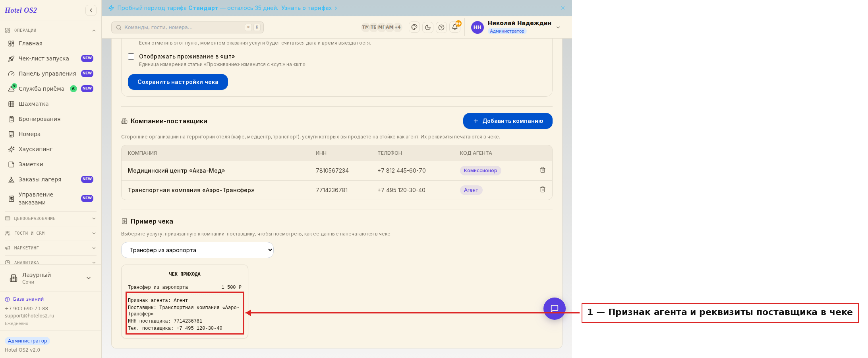Delete the «Аква-Мед» company row

pos(543,170)
